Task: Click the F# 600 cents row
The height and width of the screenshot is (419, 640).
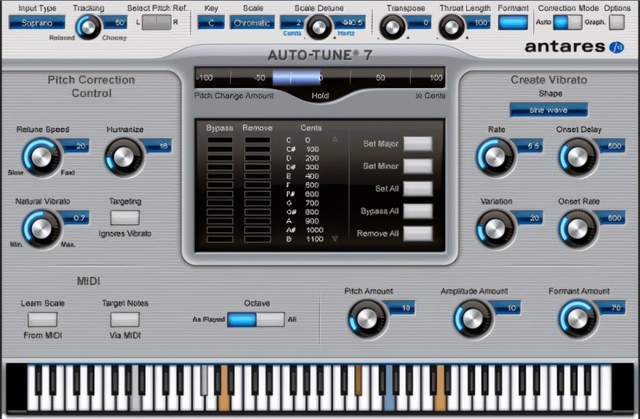Action: 302,194
